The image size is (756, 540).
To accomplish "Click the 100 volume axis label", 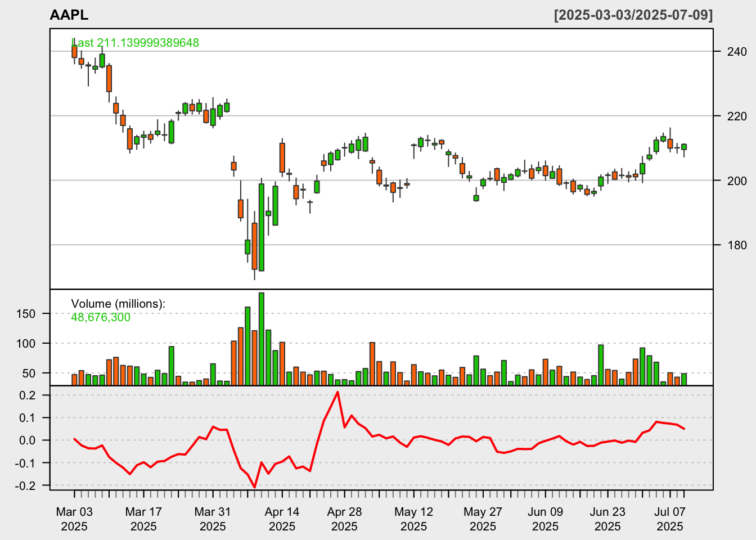I will [26, 344].
